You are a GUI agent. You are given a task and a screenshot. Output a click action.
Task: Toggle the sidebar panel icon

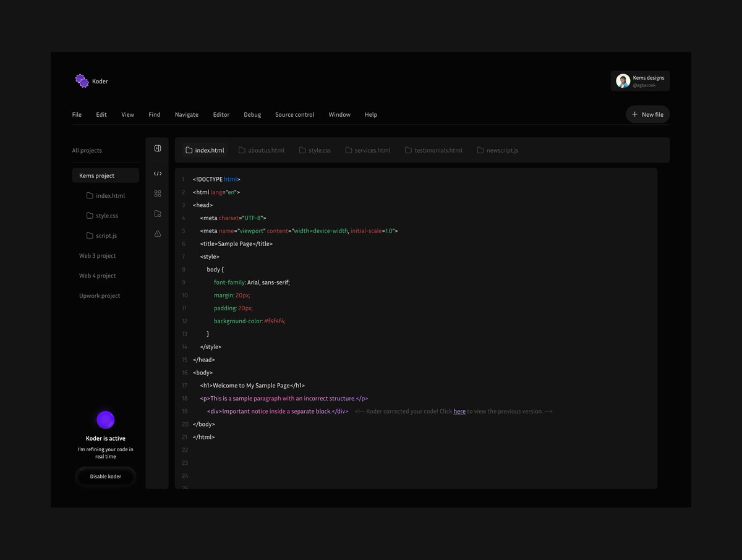pos(157,148)
